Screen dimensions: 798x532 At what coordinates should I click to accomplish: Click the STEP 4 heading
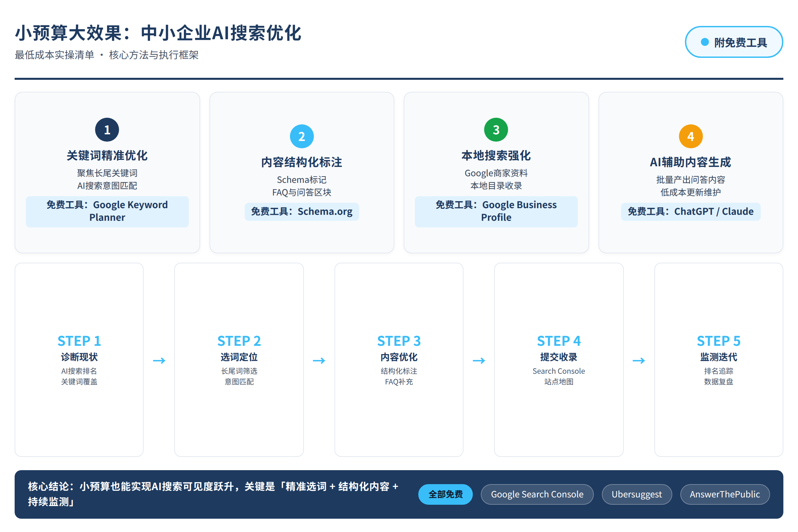coord(559,341)
